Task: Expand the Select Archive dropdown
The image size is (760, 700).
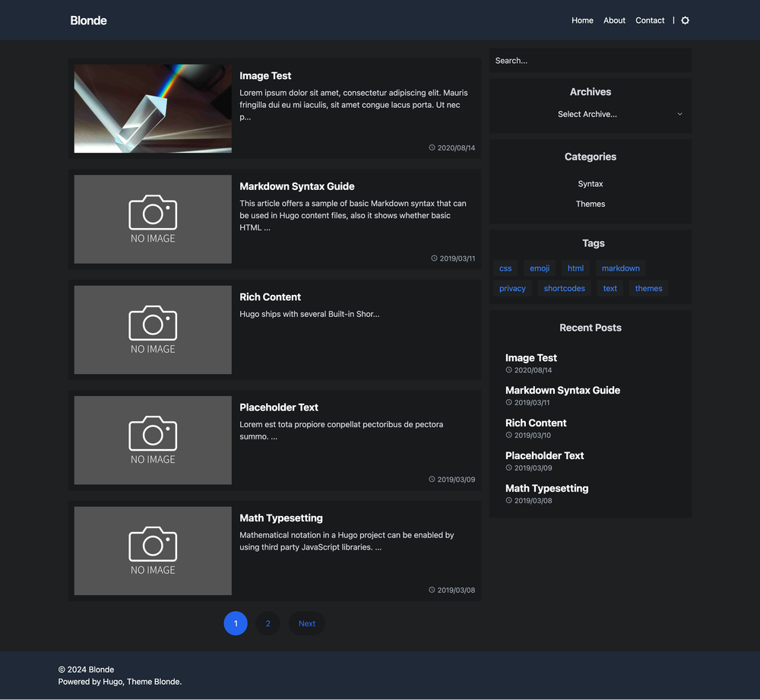Action: (590, 114)
